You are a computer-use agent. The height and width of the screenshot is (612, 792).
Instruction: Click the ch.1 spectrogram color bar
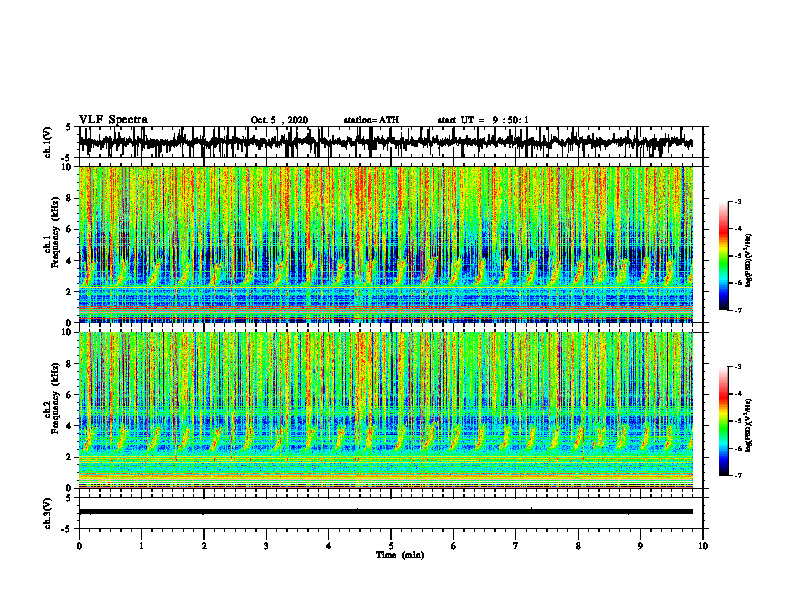[x=724, y=256]
